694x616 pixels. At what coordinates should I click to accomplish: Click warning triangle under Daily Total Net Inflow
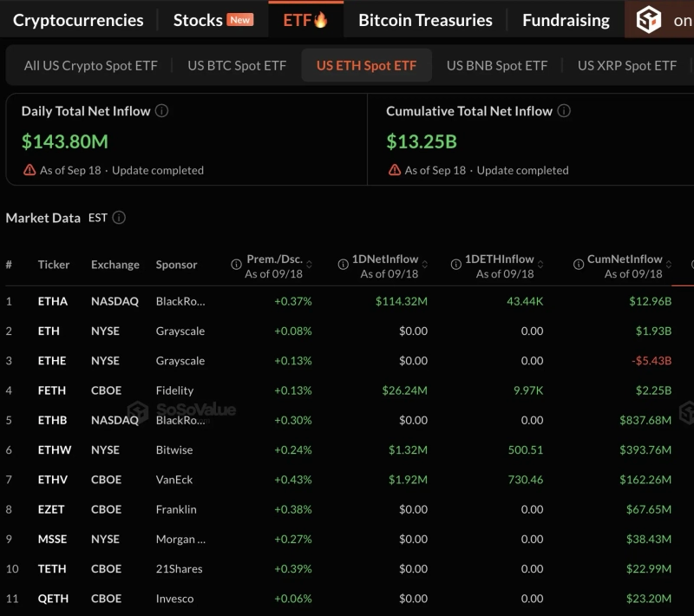tap(29, 170)
